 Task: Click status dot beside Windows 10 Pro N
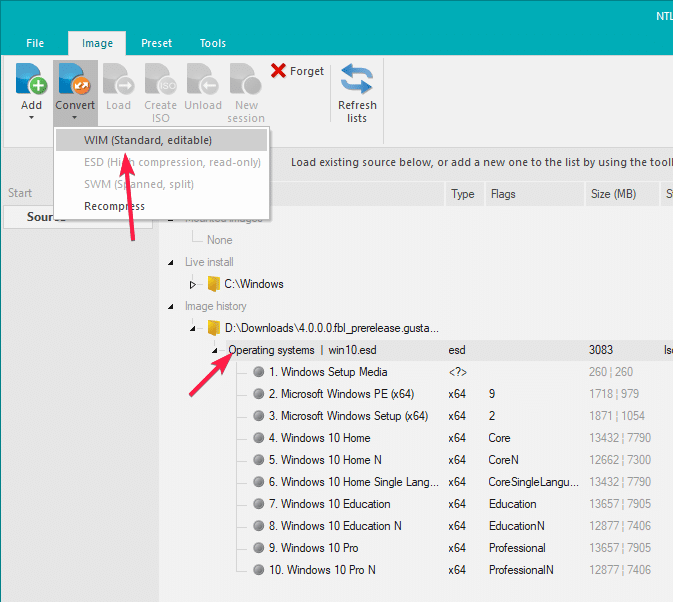258,570
